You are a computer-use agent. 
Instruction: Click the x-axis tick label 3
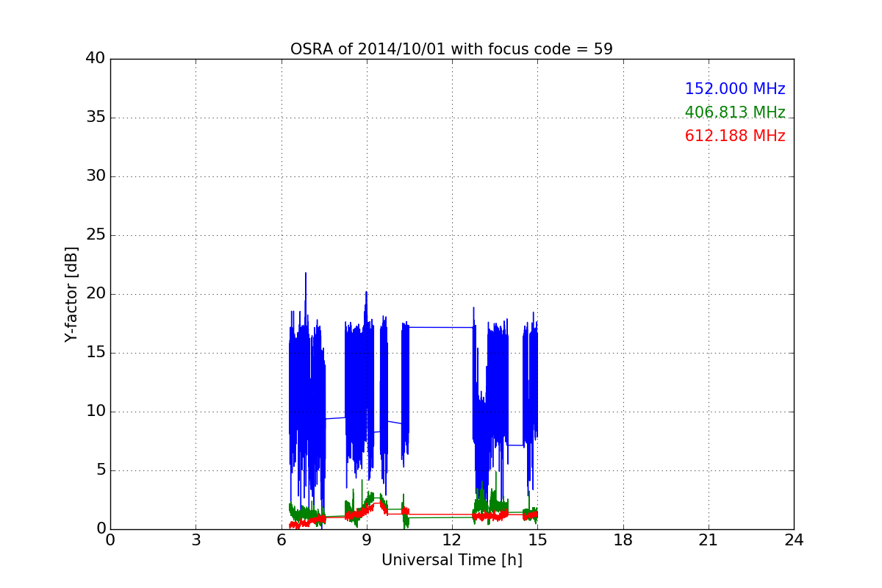[x=196, y=540]
